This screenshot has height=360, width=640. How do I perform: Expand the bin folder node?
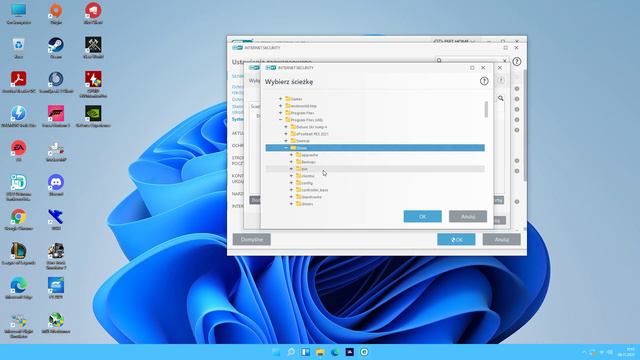291,169
